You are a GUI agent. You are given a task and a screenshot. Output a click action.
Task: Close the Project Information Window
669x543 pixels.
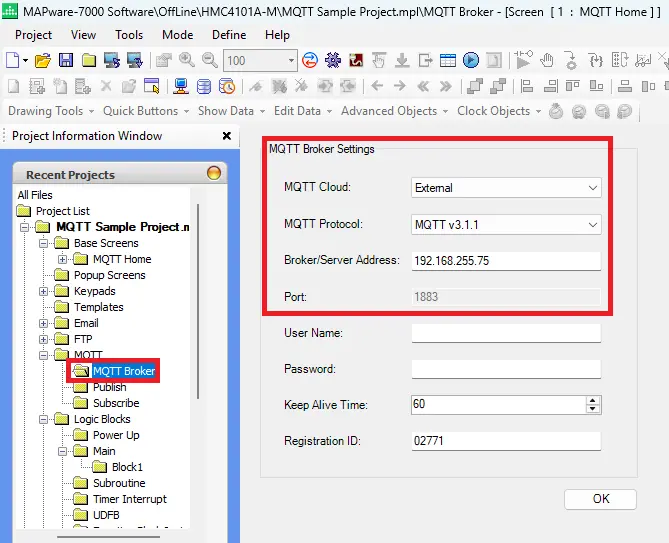[227, 136]
